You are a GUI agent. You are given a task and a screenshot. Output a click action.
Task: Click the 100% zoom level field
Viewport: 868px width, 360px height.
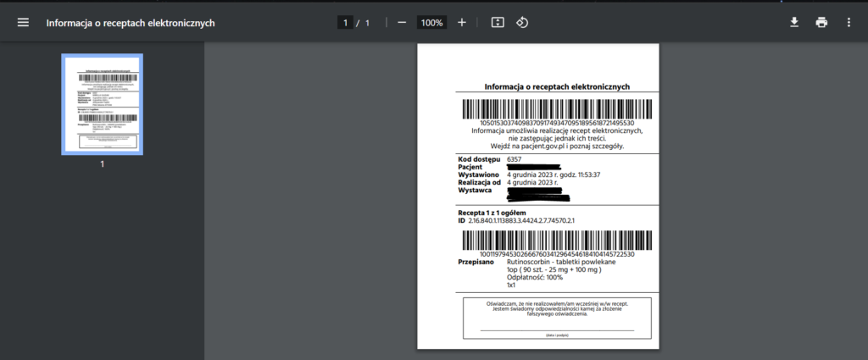tap(431, 23)
